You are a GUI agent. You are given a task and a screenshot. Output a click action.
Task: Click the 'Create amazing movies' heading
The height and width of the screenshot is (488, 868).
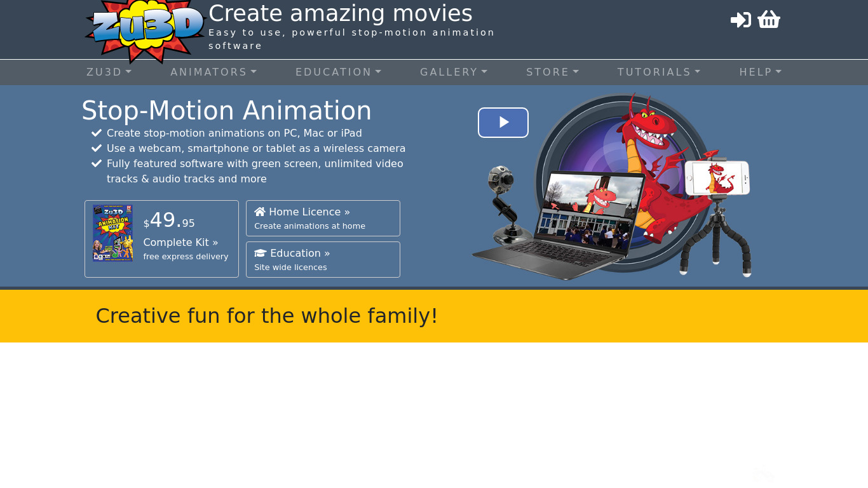[x=341, y=13]
